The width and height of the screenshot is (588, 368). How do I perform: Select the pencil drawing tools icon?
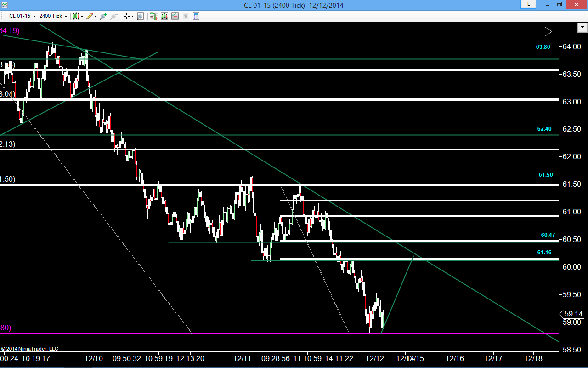click(x=90, y=16)
